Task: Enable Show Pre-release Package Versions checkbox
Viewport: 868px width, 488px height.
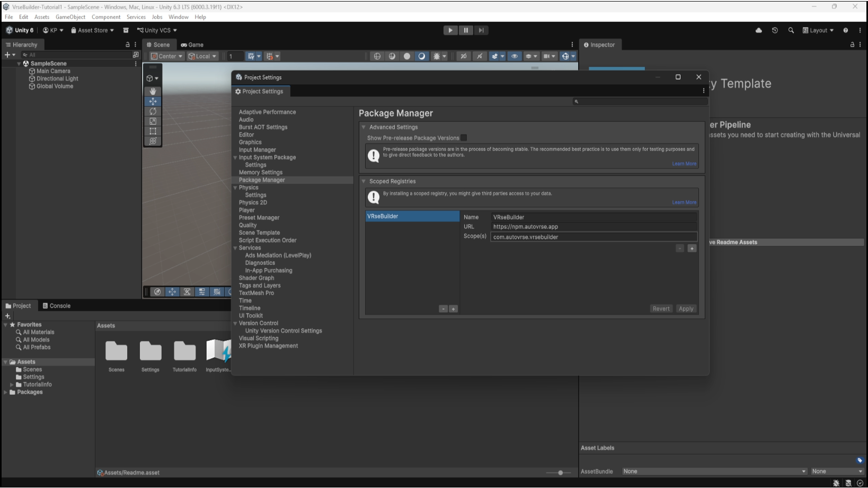Action: tap(464, 138)
